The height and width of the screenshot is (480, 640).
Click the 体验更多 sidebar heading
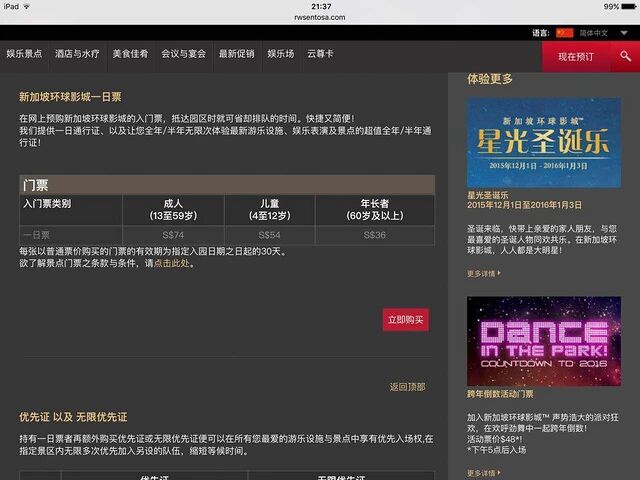click(x=490, y=79)
